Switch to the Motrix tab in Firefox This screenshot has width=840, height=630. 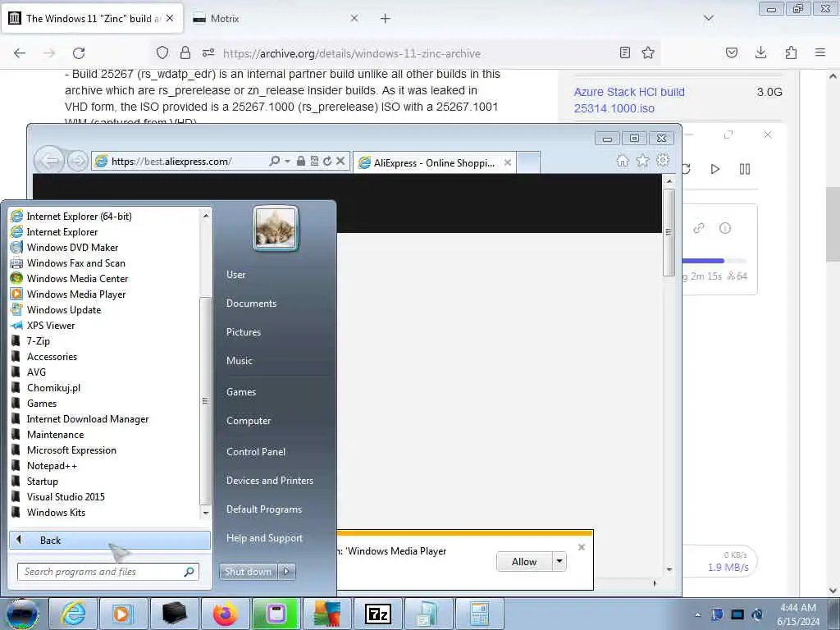point(276,18)
